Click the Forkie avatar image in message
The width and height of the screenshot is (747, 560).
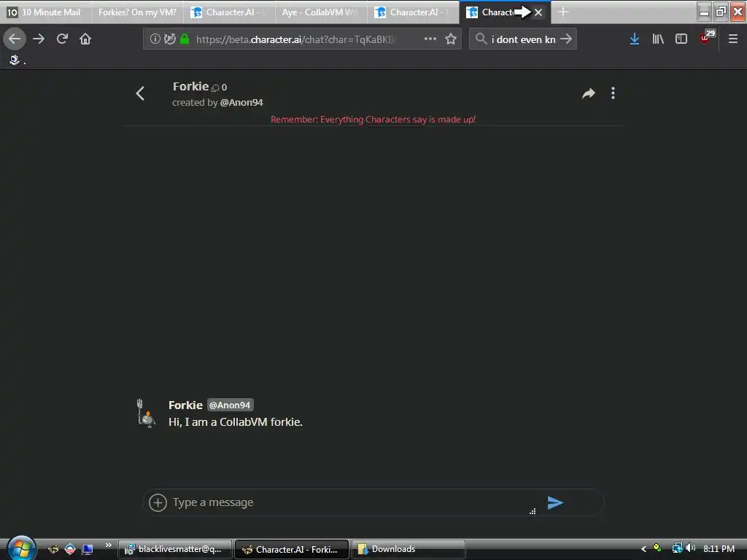pyautogui.click(x=146, y=413)
